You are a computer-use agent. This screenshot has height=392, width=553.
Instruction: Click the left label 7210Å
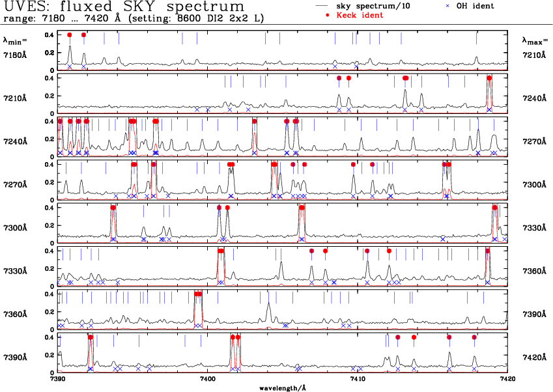(15, 98)
